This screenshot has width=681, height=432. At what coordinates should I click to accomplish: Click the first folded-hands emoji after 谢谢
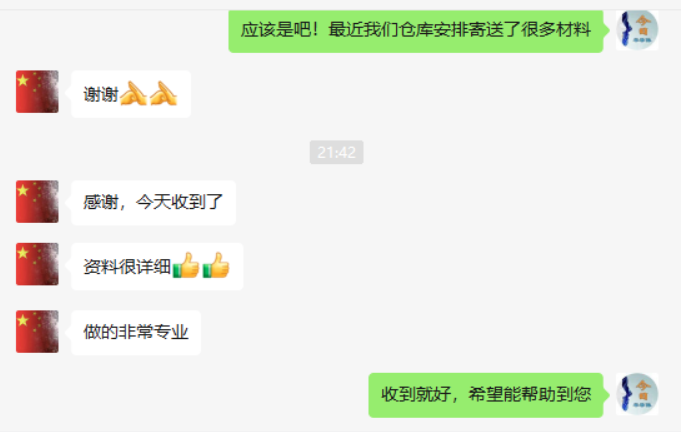tap(133, 93)
